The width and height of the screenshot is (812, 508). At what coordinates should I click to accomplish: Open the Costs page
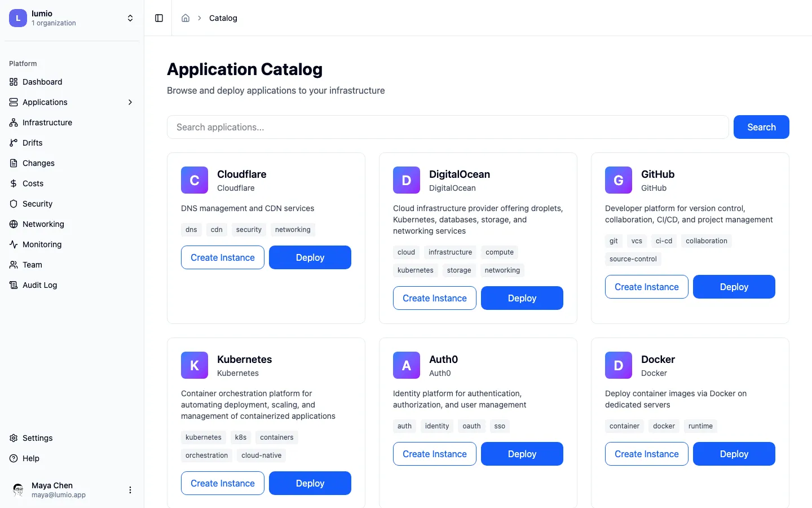[x=33, y=183]
